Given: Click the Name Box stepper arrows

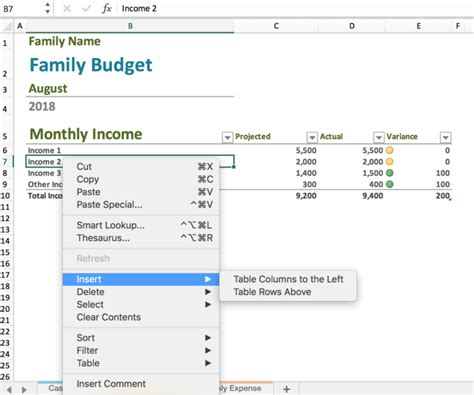Looking at the screenshot, I should point(48,8).
